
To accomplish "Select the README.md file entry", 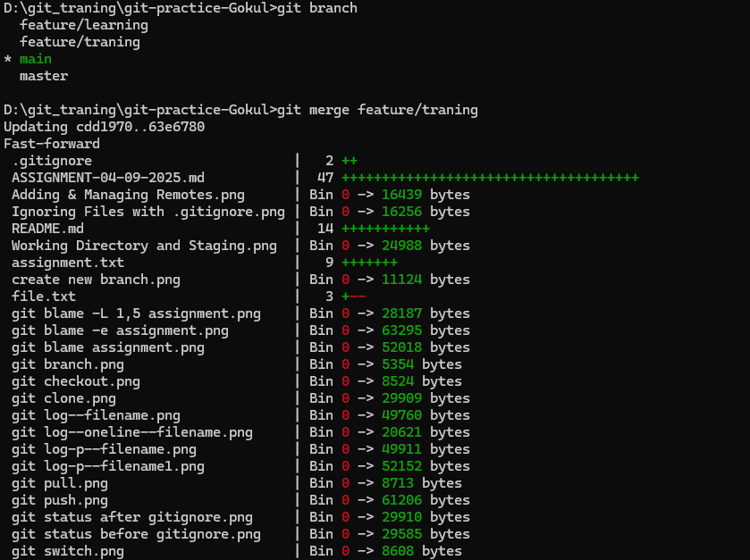I will (x=47, y=229).
